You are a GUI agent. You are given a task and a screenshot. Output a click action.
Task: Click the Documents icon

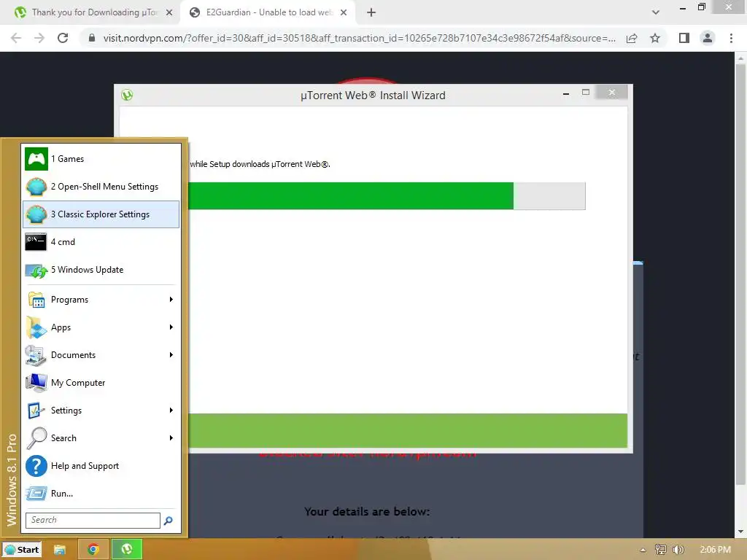pyautogui.click(x=36, y=355)
